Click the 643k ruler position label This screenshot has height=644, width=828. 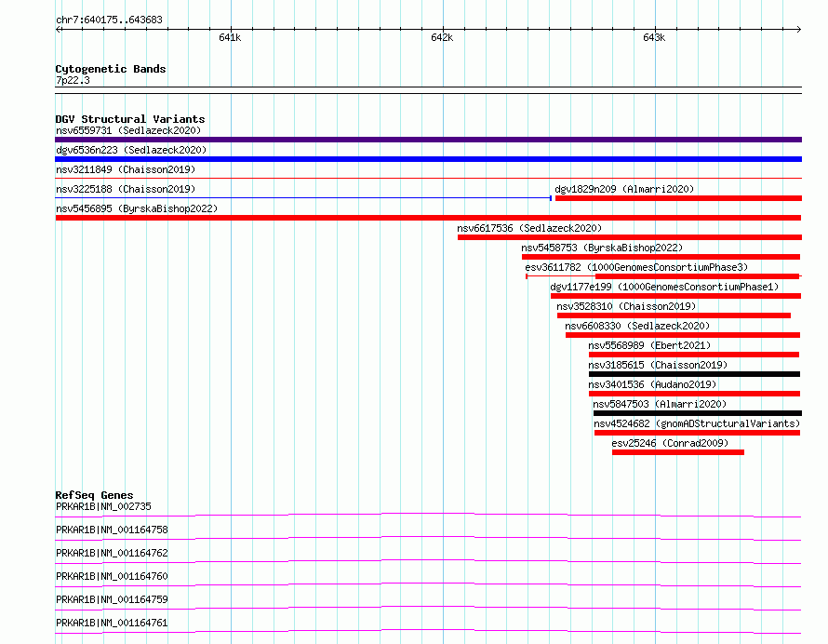pyautogui.click(x=654, y=37)
